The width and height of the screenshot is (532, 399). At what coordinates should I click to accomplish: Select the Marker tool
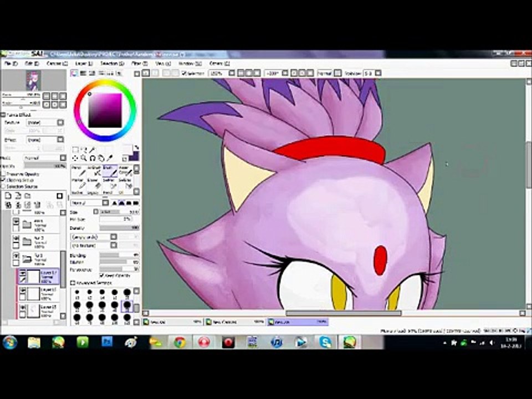79,184
